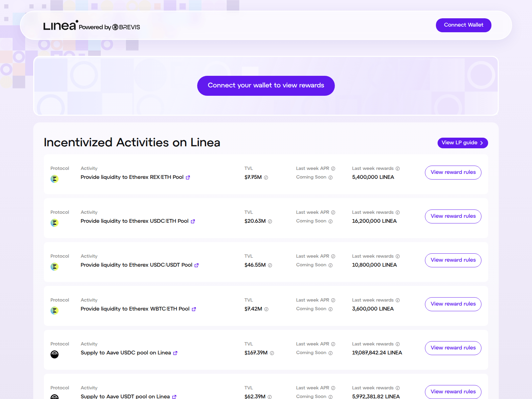Screen dimensions: 532x399
Task: Open external link for Etherex USDC/ETH Pool
Action: point(193,221)
